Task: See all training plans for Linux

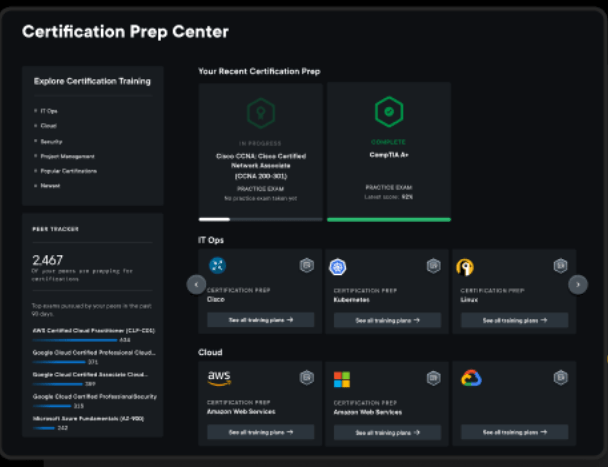Action: [515, 320]
